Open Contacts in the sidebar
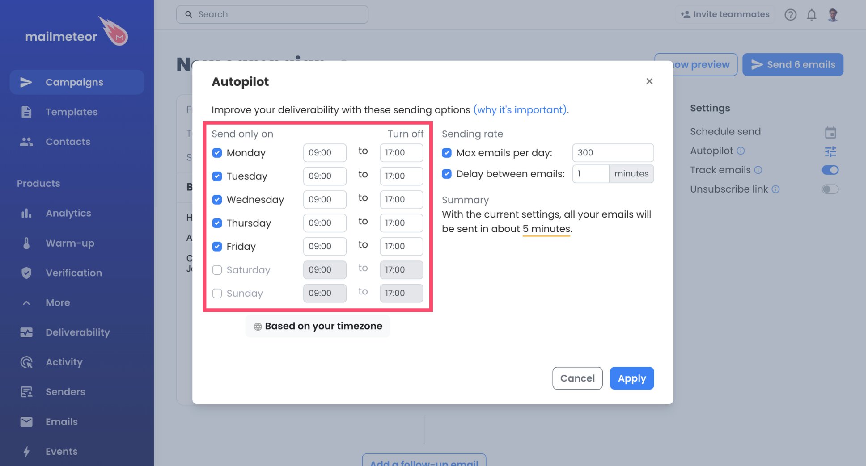Image resolution: width=868 pixels, height=466 pixels. (x=68, y=142)
